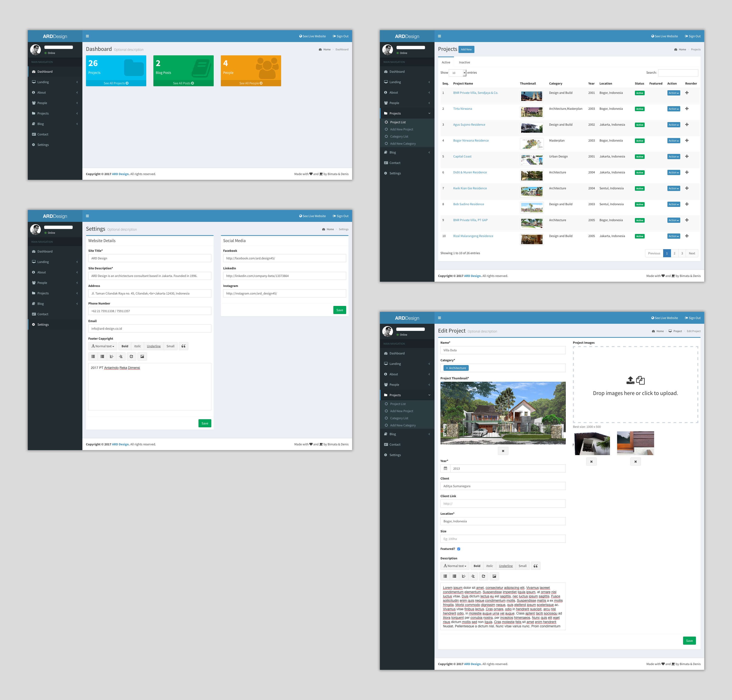The width and height of the screenshot is (732, 700).
Task: Click the hamburger menu icon on the Dashboard page
Action: 87,36
